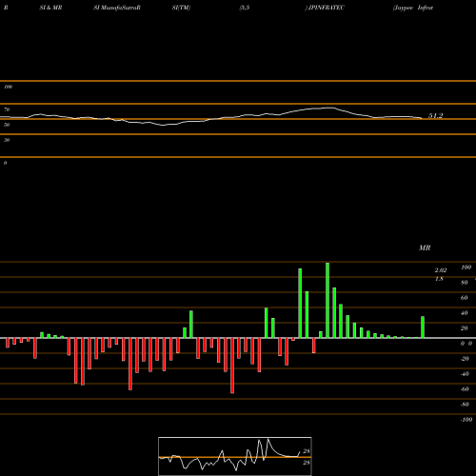Open the mini overview chart thumbnail
476x476 pixels.
[x=235, y=456]
